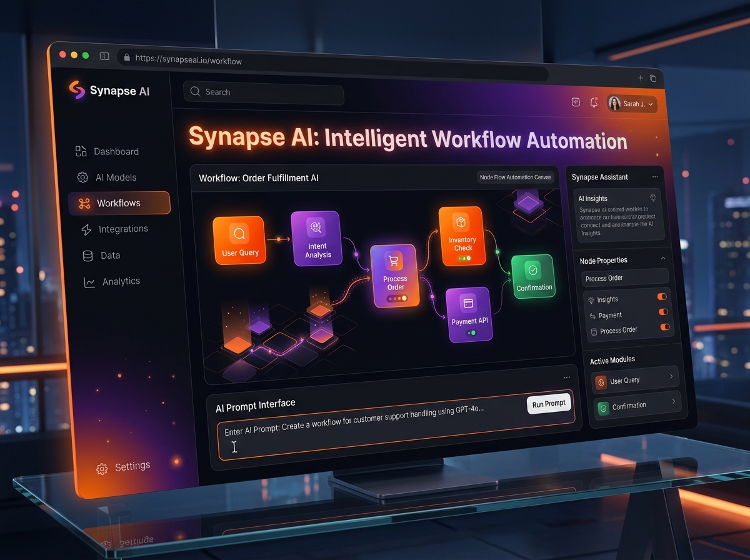Toggle the Process Order switch in Node Properties
The height and width of the screenshot is (560, 750).
pyautogui.click(x=665, y=327)
